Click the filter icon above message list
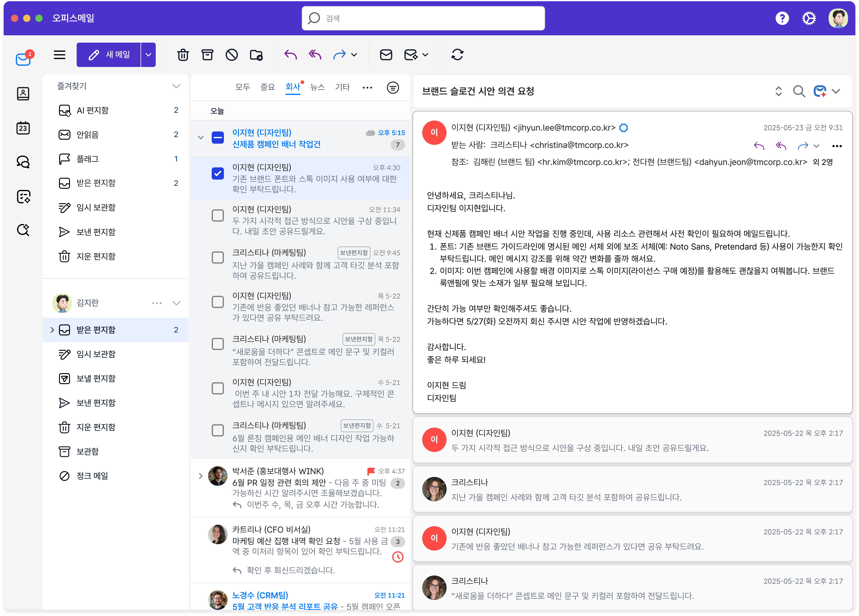859x616 pixels. (393, 87)
